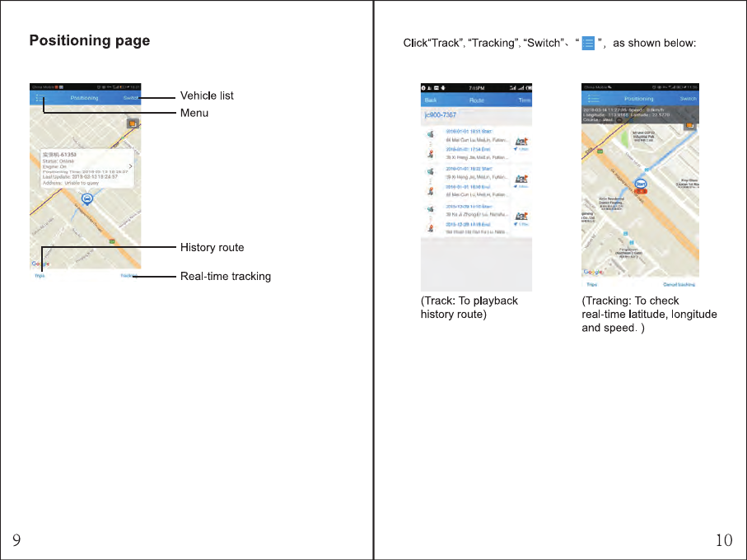Select the blue car marker on the left map
This screenshot has height=560, width=747.
[86, 199]
